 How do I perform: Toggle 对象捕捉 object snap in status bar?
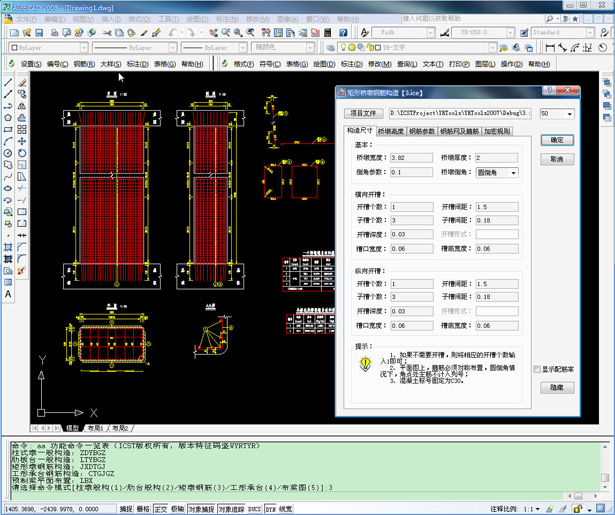point(199,509)
